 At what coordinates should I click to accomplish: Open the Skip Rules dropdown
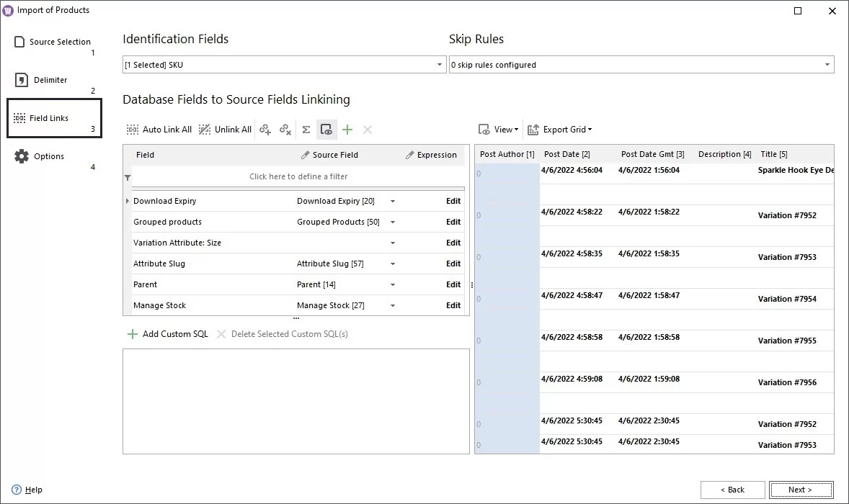click(x=827, y=64)
